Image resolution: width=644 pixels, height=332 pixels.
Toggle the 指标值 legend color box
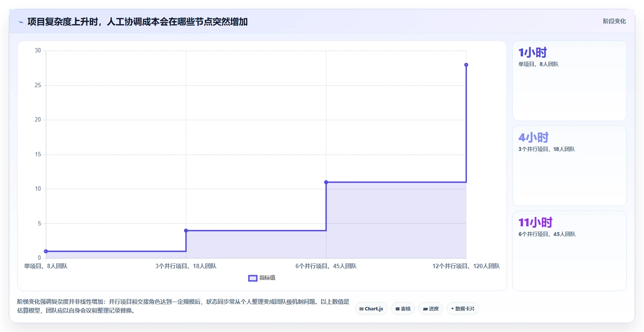(x=253, y=278)
